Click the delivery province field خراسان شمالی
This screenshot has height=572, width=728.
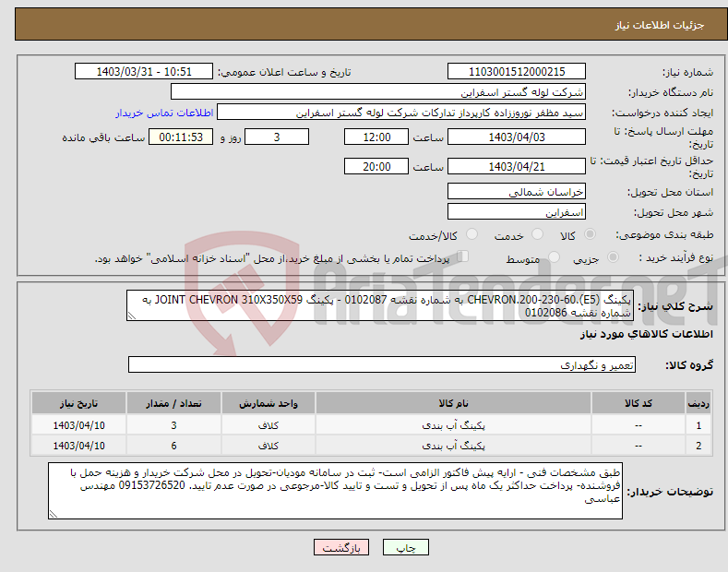[x=517, y=191]
